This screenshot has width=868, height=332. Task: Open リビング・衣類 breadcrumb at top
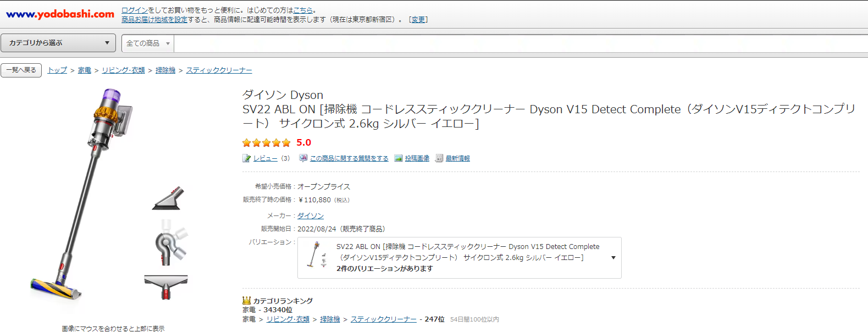[x=123, y=70]
